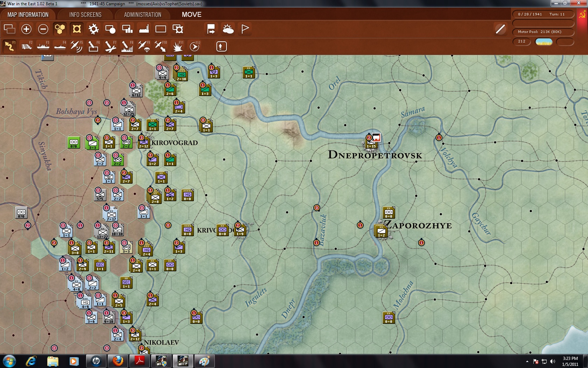
Task: Open air reconnaissance mode (F9)
Action: 143,46
